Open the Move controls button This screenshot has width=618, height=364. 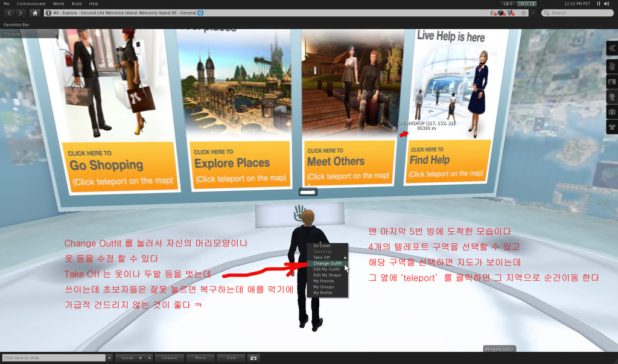pos(200,358)
